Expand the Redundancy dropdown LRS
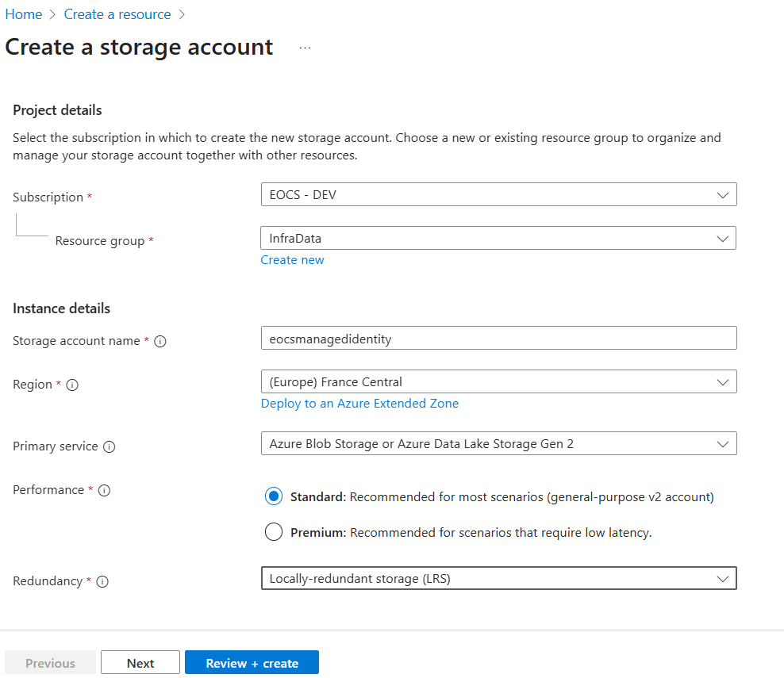This screenshot has height=678, width=784. [x=498, y=578]
